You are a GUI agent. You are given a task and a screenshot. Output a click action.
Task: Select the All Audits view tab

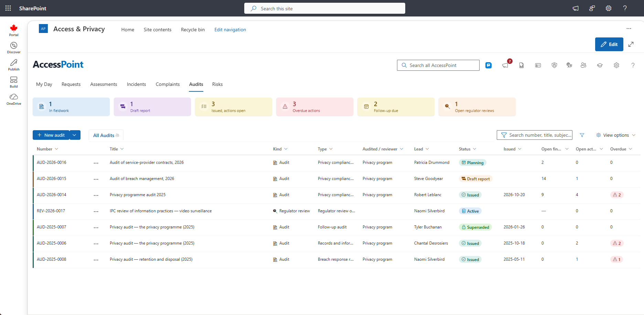tap(106, 135)
